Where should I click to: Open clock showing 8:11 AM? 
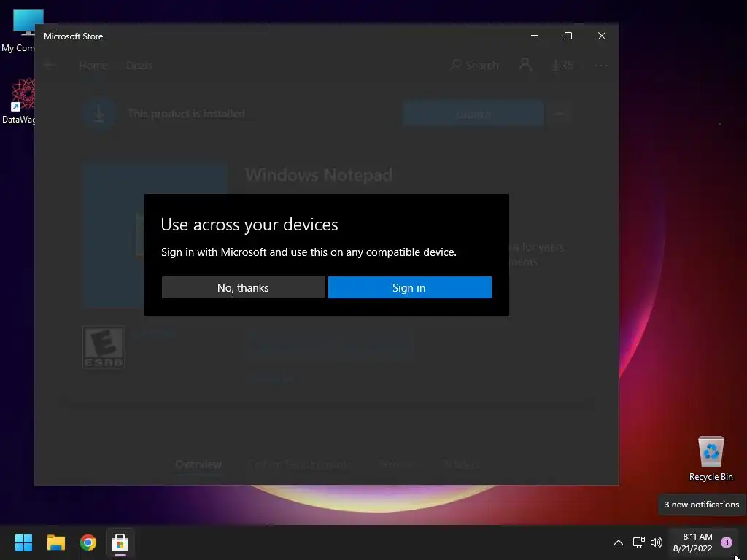pos(693,542)
